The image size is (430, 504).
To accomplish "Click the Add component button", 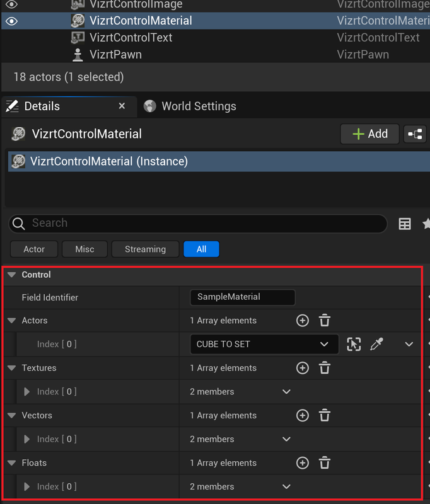I will (x=369, y=134).
